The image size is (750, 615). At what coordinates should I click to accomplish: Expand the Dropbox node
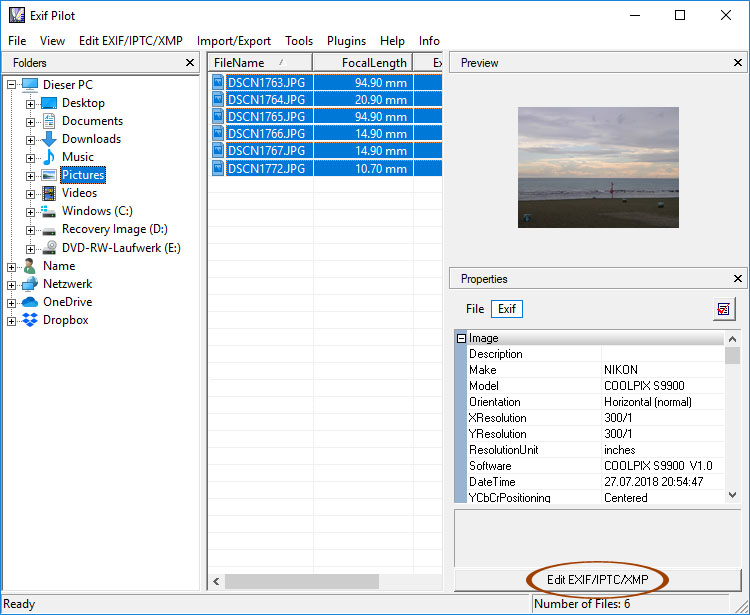(11, 321)
